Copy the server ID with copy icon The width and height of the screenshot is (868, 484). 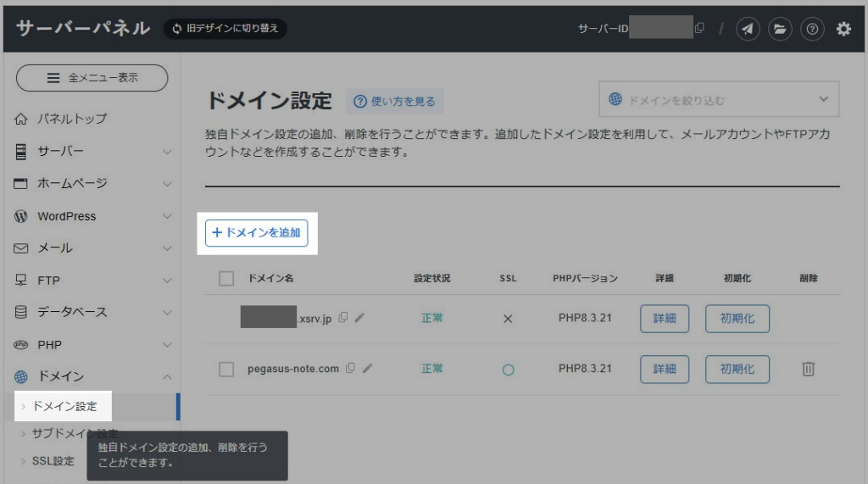[x=699, y=28]
